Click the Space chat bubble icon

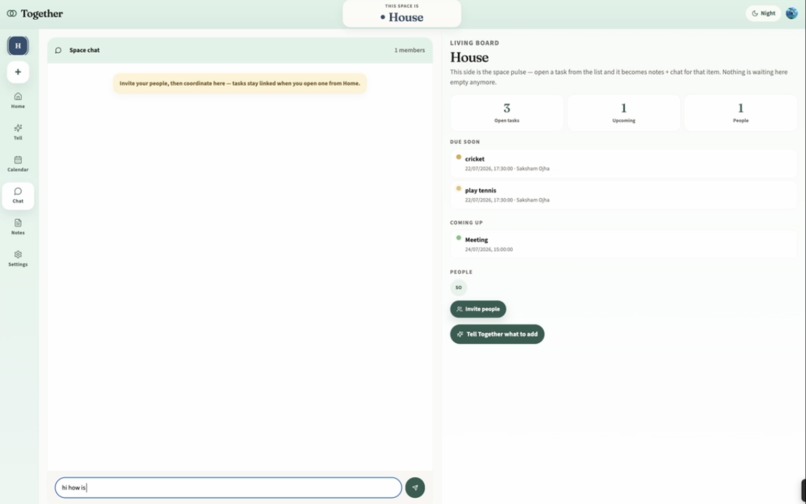tap(58, 50)
